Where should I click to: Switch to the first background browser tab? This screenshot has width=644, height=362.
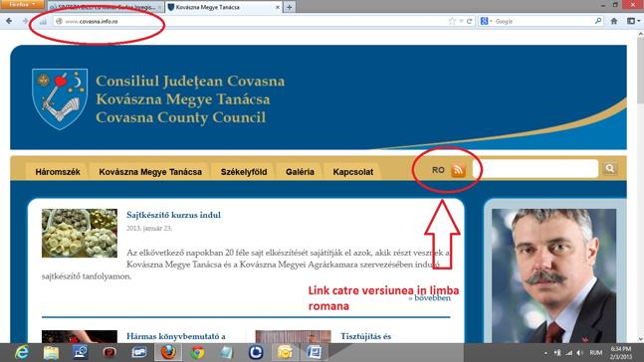[x=106, y=7]
